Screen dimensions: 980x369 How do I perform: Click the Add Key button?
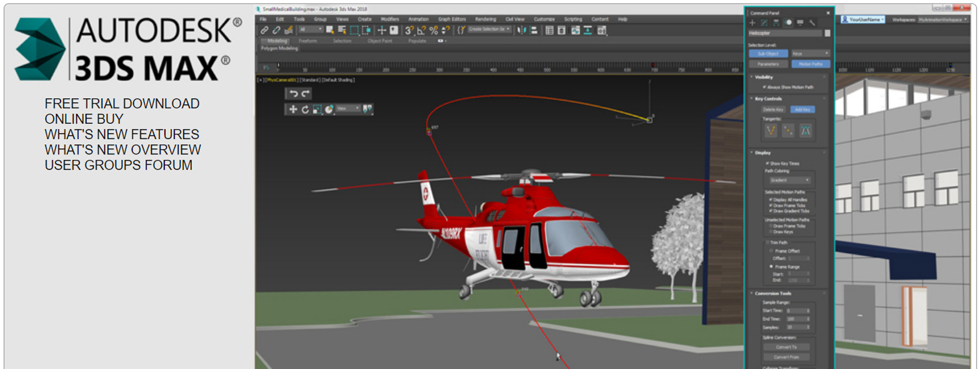point(802,110)
